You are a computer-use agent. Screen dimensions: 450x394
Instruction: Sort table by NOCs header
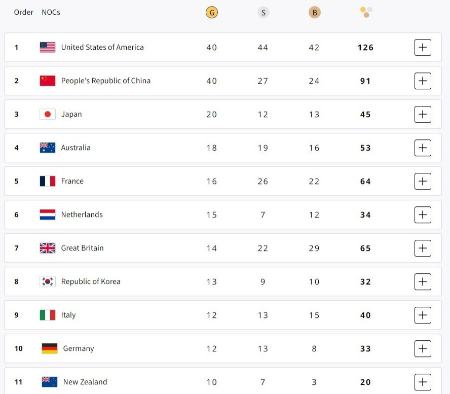pos(51,12)
